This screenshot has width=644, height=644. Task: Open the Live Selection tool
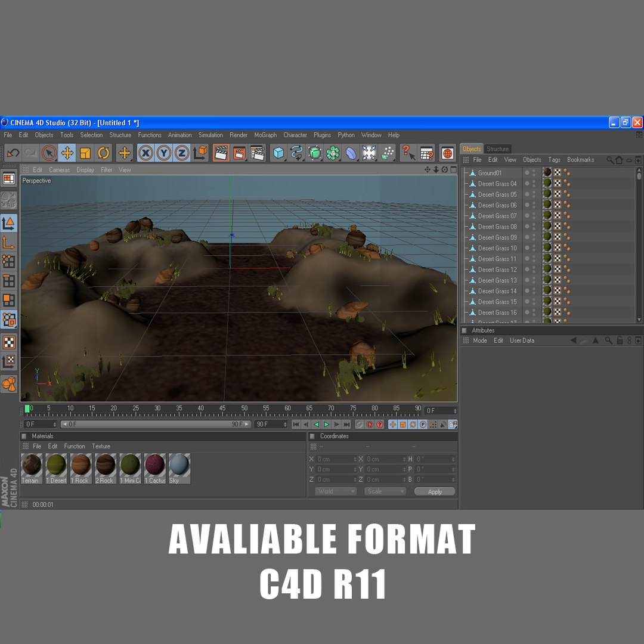coord(49,153)
